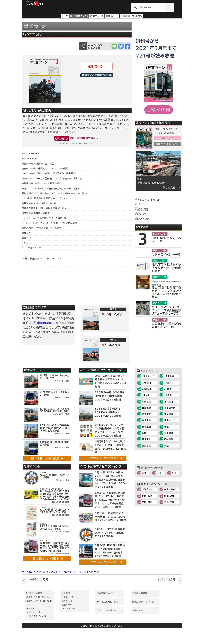The width and height of the screenshot is (204, 644).
Task: Open JR東海 company news
Action: pos(169,383)
